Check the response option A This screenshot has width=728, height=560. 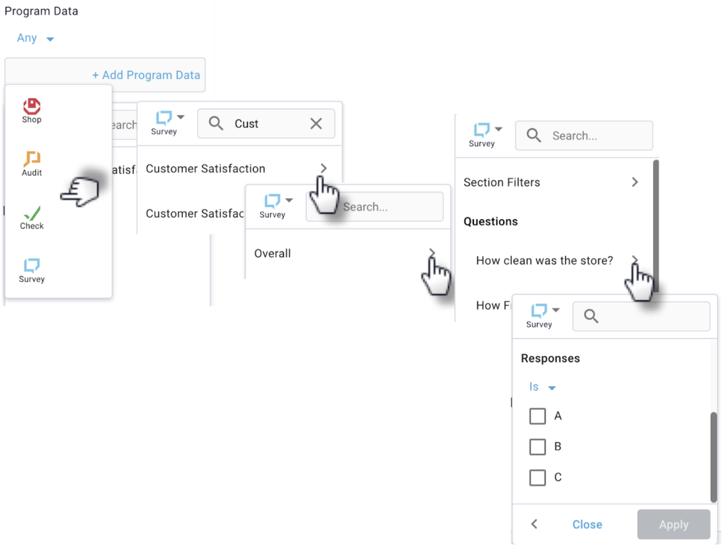[538, 416]
